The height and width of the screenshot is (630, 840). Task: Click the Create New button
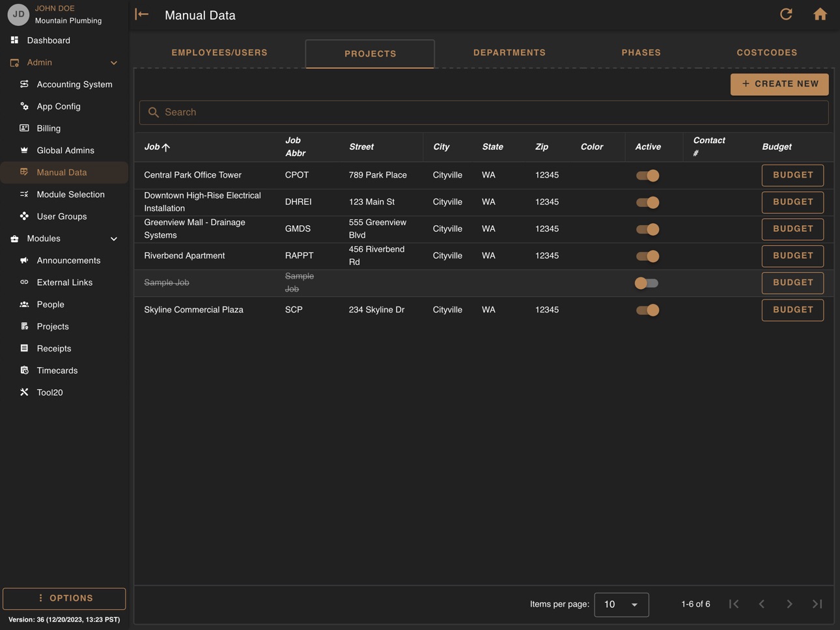coord(779,84)
